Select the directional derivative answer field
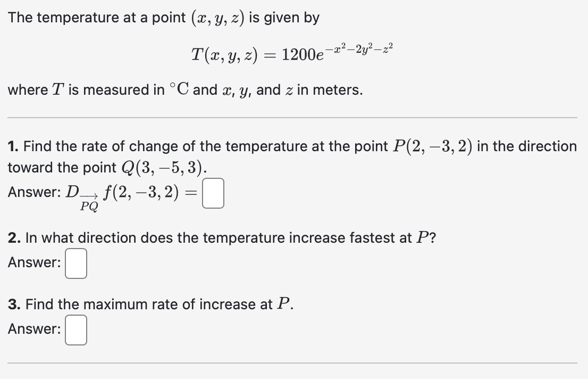The width and height of the screenshot is (588, 379). click(212, 193)
